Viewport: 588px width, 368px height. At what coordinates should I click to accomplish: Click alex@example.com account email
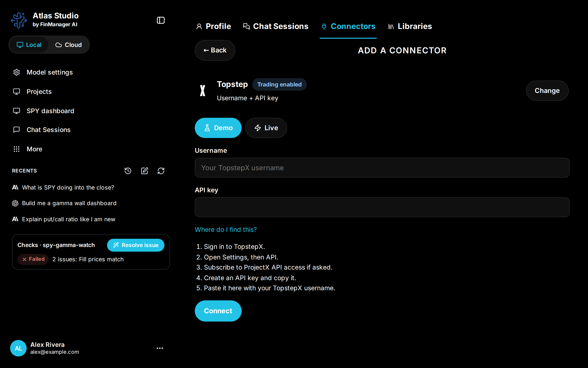coord(55,352)
